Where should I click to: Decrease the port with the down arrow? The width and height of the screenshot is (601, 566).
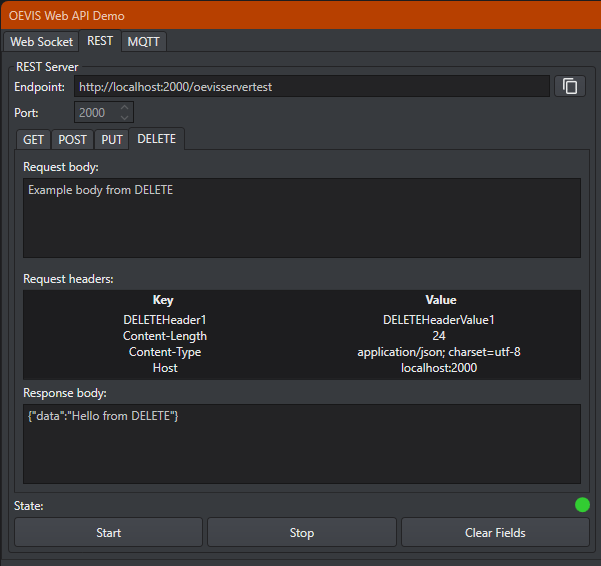[x=124, y=118]
